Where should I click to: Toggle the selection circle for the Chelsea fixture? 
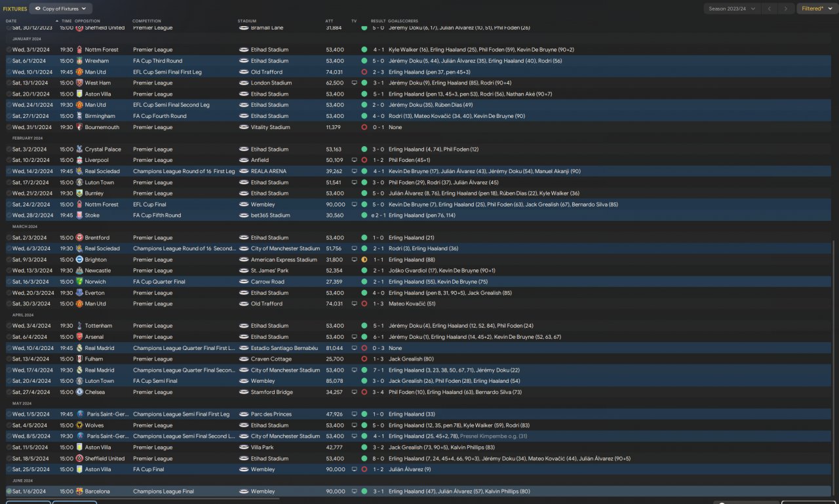click(x=9, y=392)
